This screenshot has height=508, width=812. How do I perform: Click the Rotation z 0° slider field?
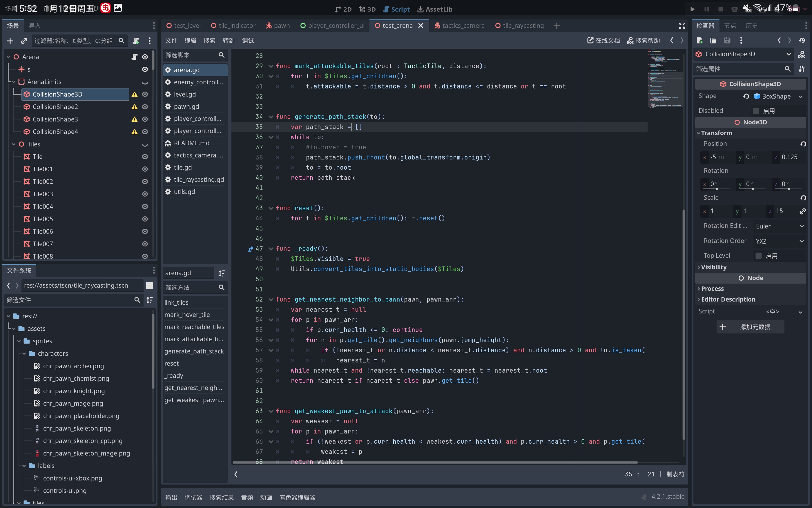(x=788, y=184)
